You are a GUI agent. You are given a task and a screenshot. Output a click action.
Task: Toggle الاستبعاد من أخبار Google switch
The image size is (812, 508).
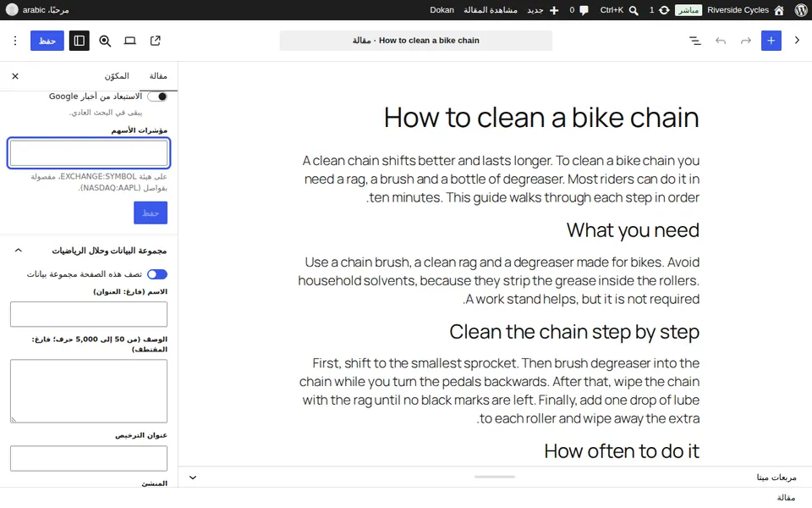pos(157,97)
